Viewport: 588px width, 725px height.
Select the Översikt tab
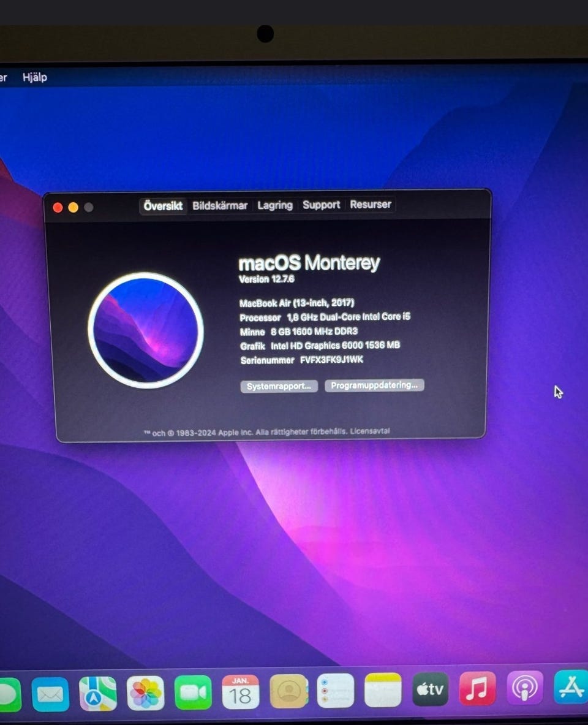(x=163, y=206)
